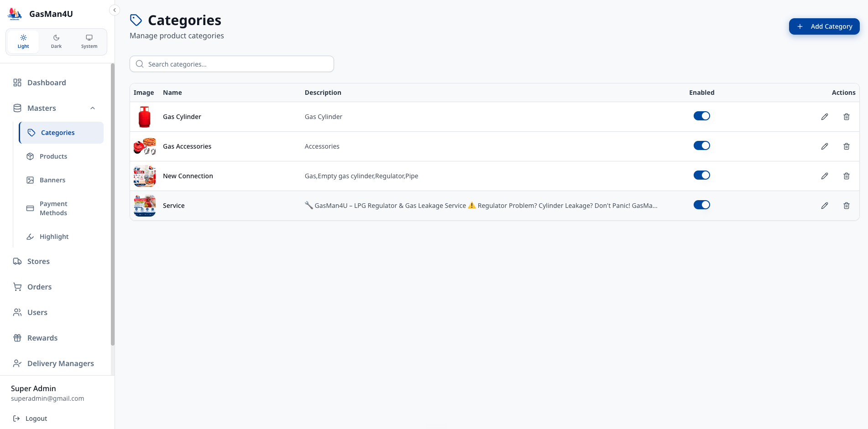The height and width of the screenshot is (429, 868).
Task: Disable the Service category switch
Action: [x=702, y=205]
